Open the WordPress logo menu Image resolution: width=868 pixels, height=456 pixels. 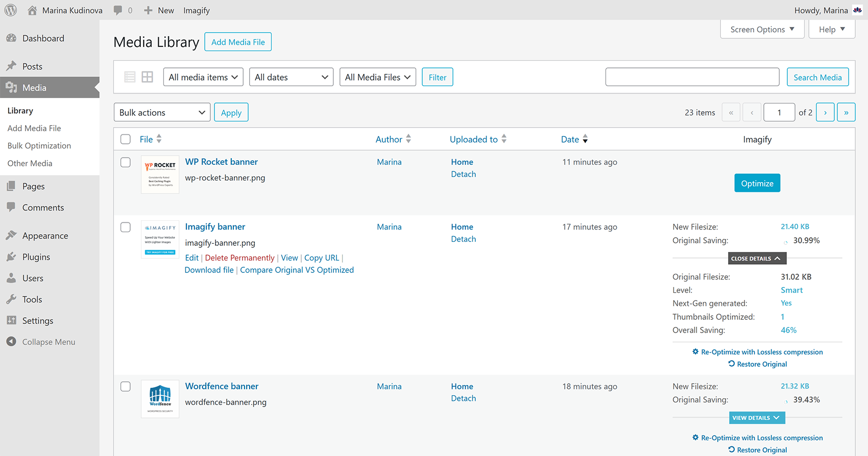click(10, 10)
